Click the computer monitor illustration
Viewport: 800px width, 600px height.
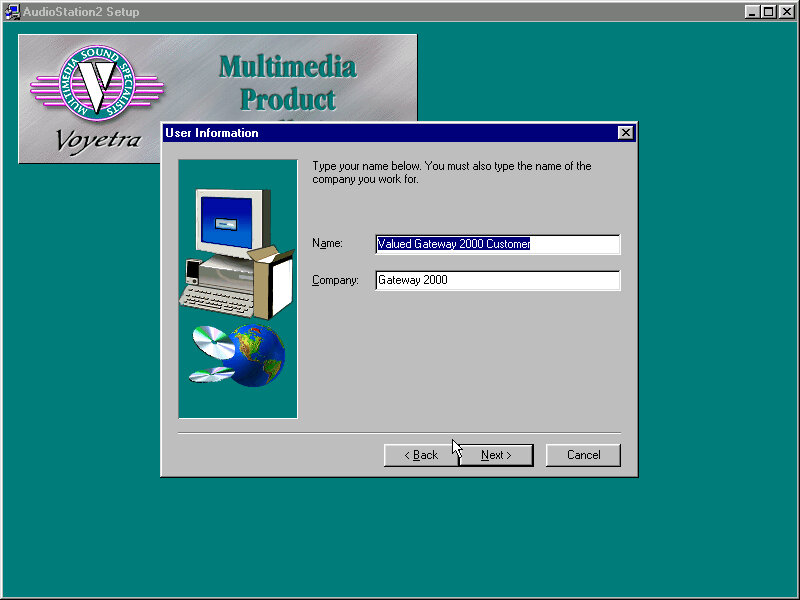tap(231, 220)
